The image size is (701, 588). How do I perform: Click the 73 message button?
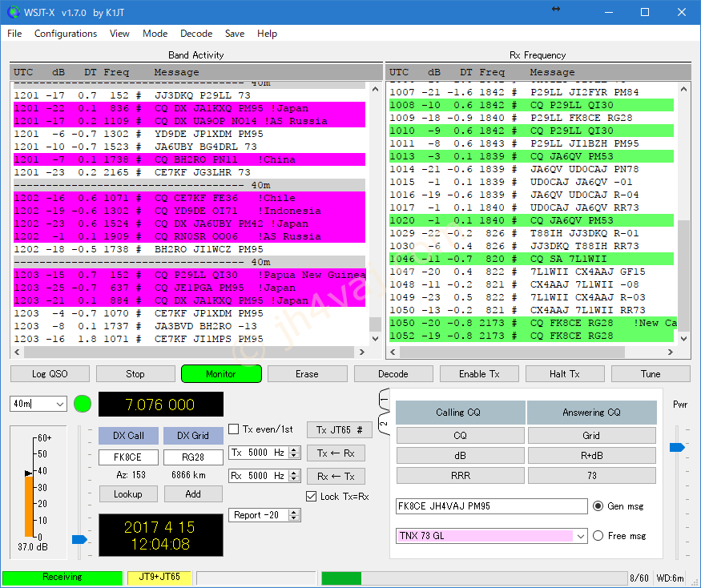(591, 475)
